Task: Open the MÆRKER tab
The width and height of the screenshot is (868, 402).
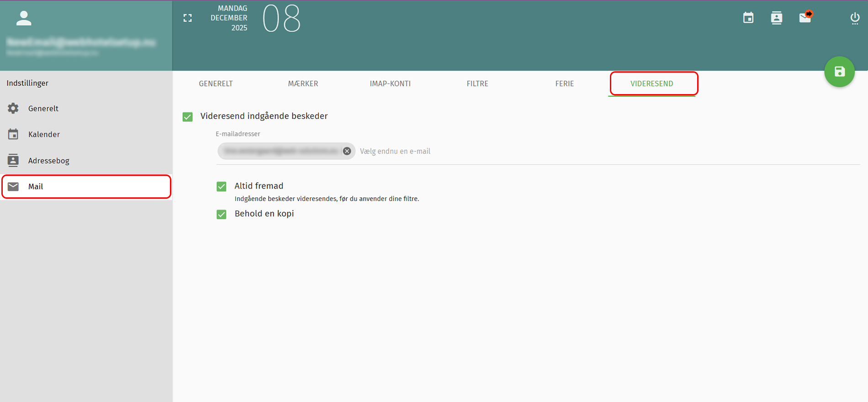Action: click(x=303, y=84)
